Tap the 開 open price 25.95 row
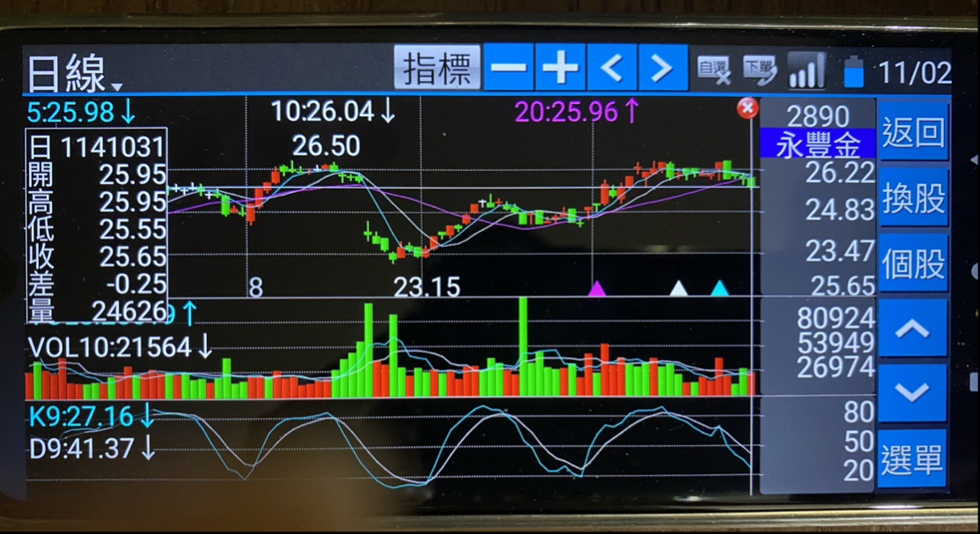 pos(97,175)
